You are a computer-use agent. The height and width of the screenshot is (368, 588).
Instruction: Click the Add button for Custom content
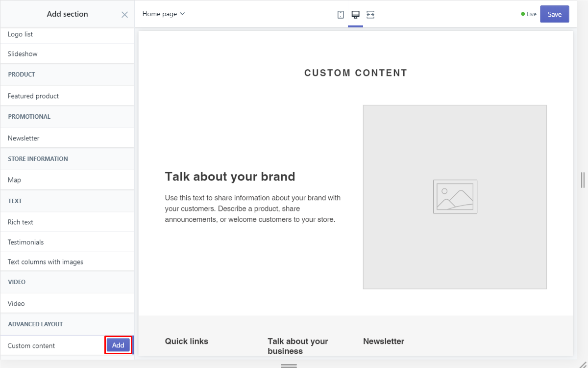pyautogui.click(x=118, y=345)
